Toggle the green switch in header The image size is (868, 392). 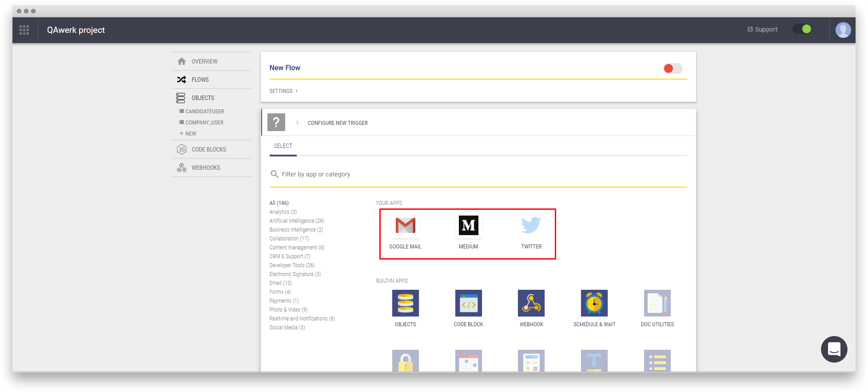[x=803, y=29]
